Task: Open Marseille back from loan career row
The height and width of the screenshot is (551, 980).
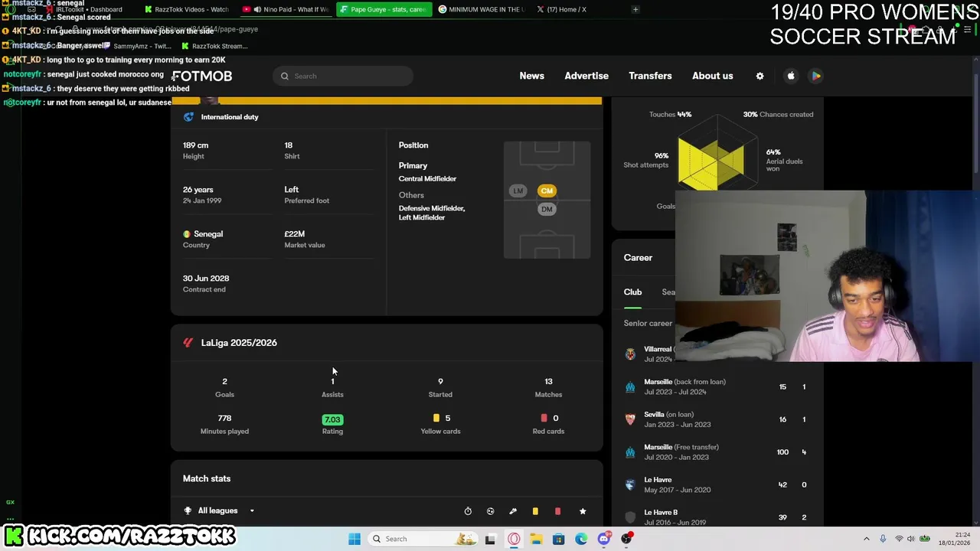Action: [x=717, y=386]
